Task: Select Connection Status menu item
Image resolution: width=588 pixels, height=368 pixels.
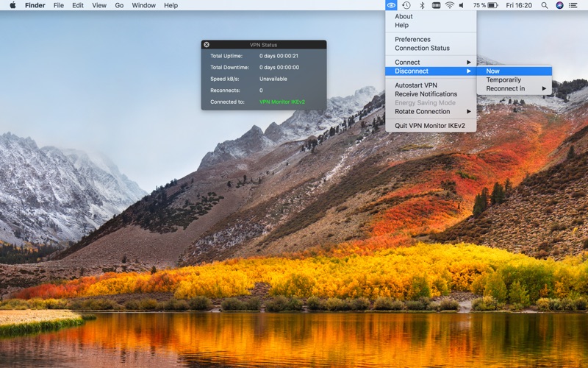Action: click(x=431, y=48)
